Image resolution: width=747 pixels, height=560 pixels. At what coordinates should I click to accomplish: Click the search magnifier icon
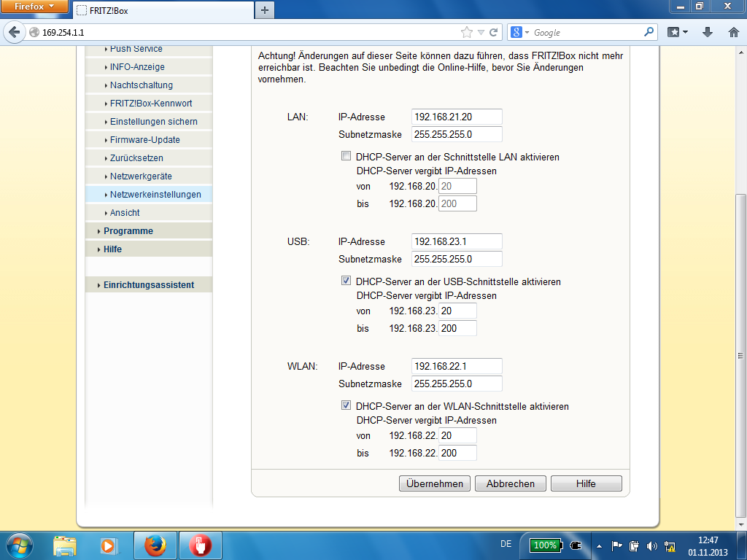649,32
